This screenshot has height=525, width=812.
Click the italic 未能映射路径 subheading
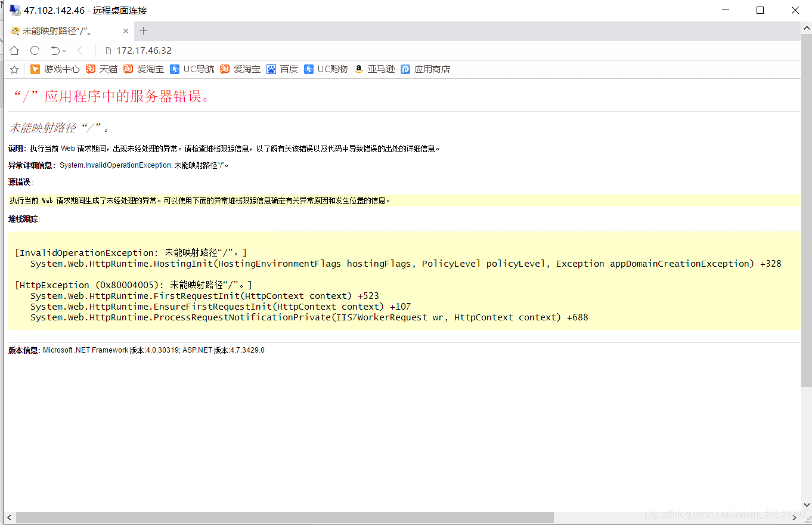click(60, 128)
